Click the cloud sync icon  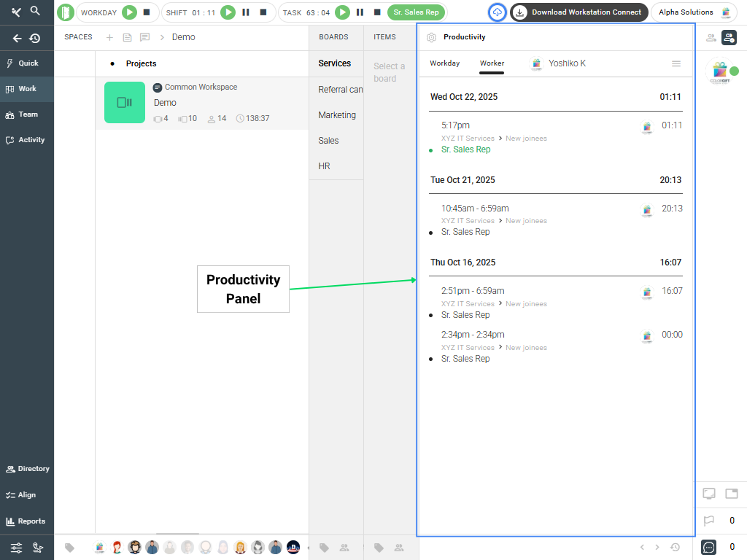pyautogui.click(x=497, y=12)
